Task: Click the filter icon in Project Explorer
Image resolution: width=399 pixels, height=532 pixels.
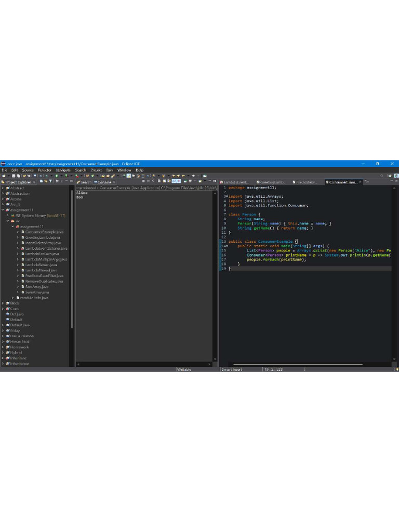Action: pyautogui.click(x=50, y=182)
